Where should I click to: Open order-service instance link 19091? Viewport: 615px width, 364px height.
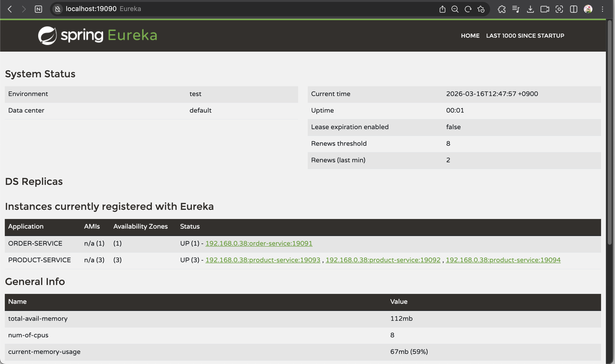point(258,243)
